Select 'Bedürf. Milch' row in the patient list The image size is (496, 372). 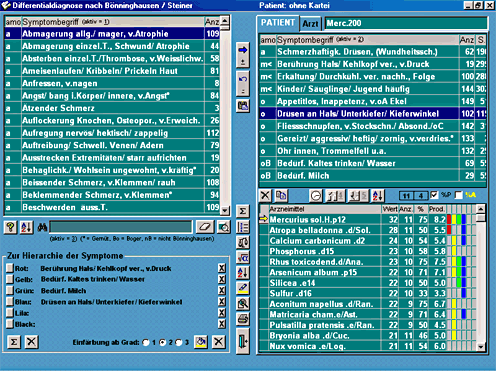click(372, 176)
